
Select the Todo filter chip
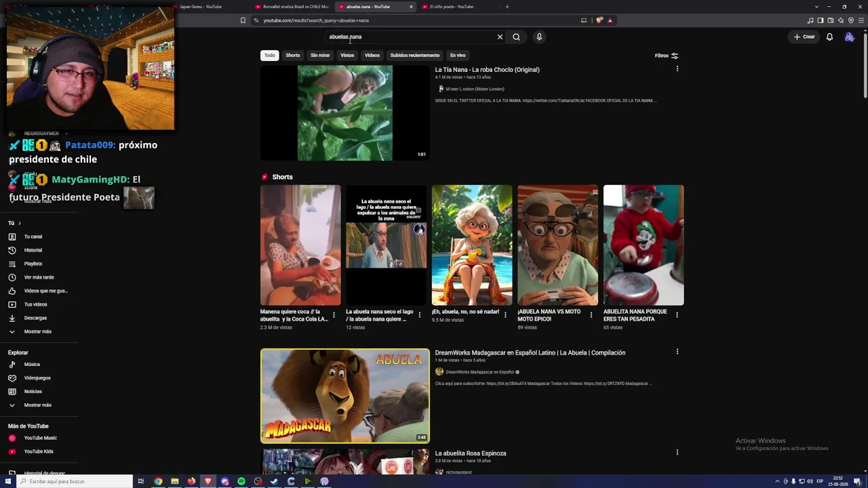(x=270, y=56)
